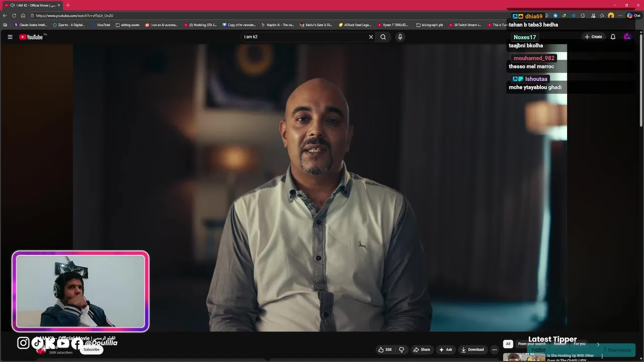Open browser settings three-dot menu
This screenshot has height=362, width=644.
(620, 16)
